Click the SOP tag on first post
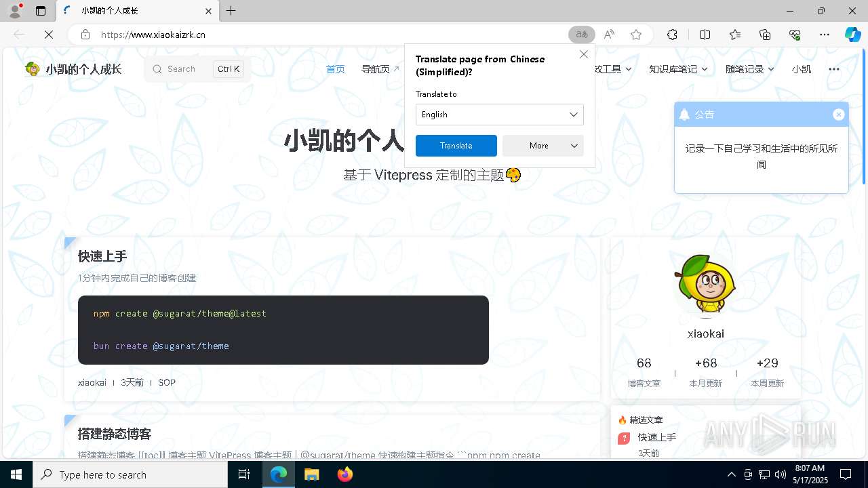The height and width of the screenshot is (488, 868). pyautogui.click(x=167, y=382)
